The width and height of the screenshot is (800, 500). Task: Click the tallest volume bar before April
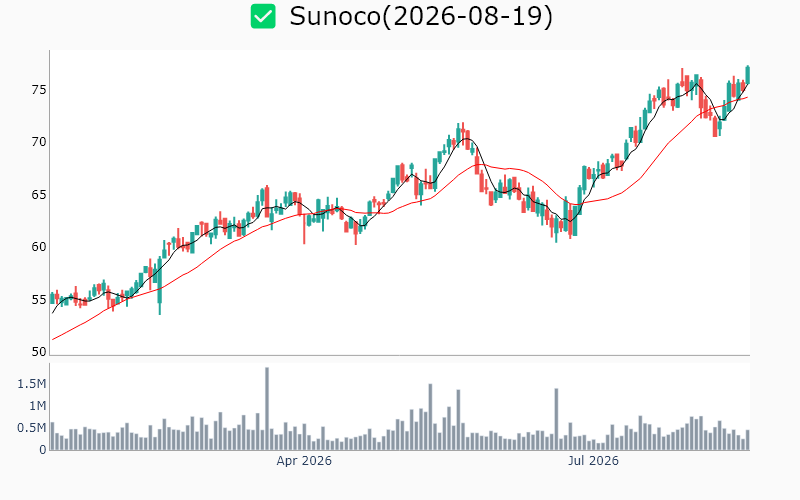(x=267, y=408)
